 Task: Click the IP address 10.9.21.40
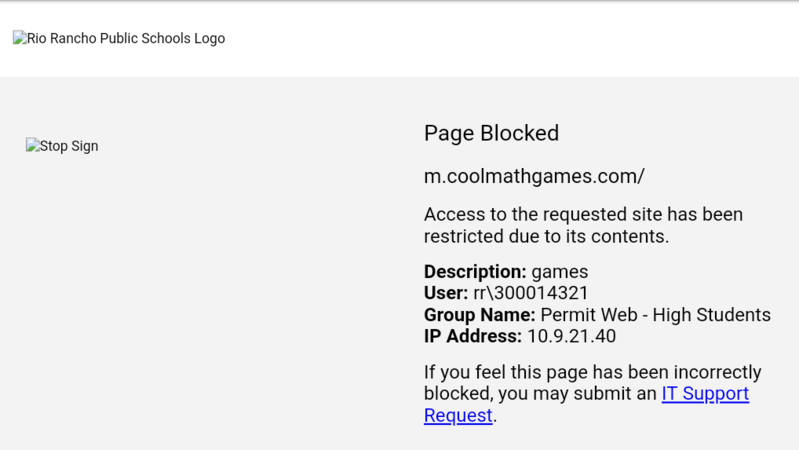572,337
